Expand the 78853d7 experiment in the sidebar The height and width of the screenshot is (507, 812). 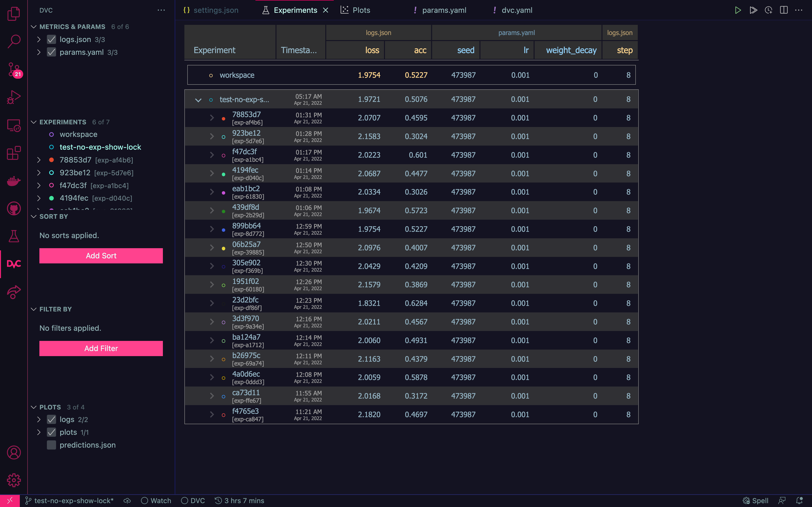tap(39, 160)
